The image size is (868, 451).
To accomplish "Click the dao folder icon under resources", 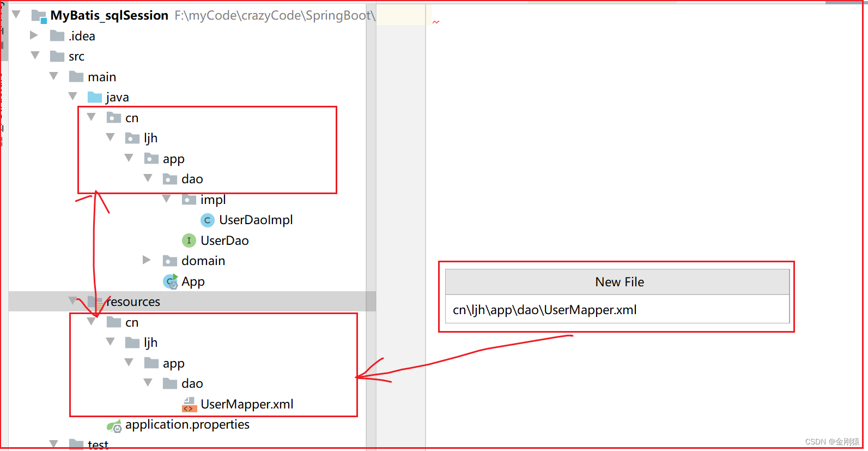I will [170, 383].
